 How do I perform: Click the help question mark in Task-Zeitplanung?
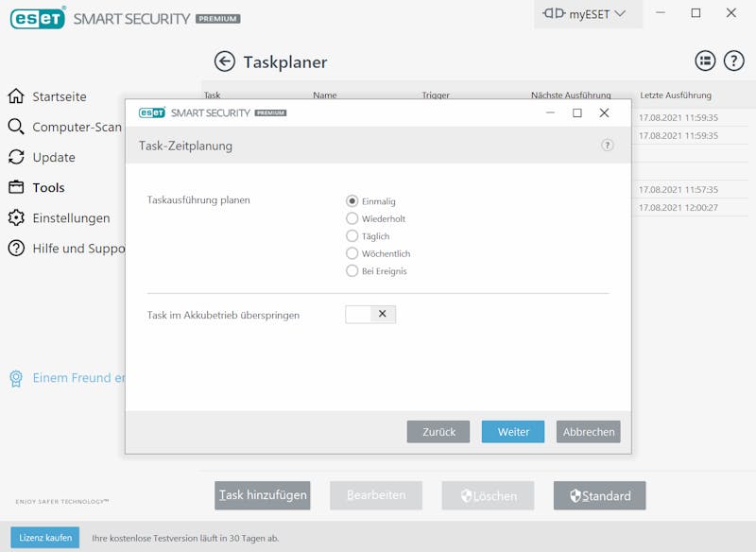[x=607, y=146]
